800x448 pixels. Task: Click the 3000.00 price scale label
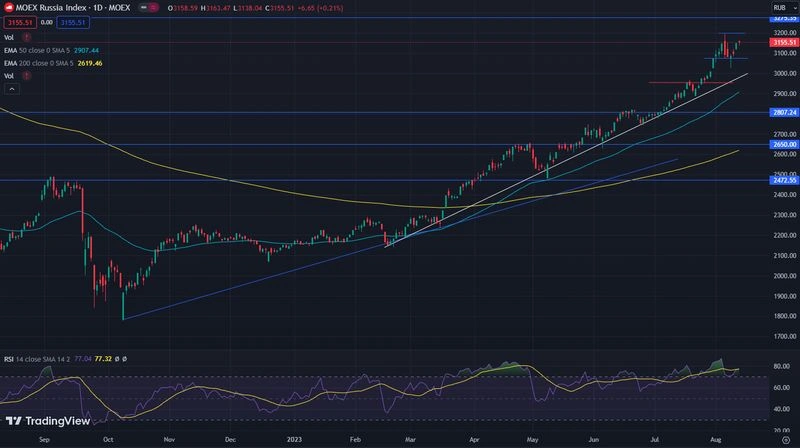(785, 73)
